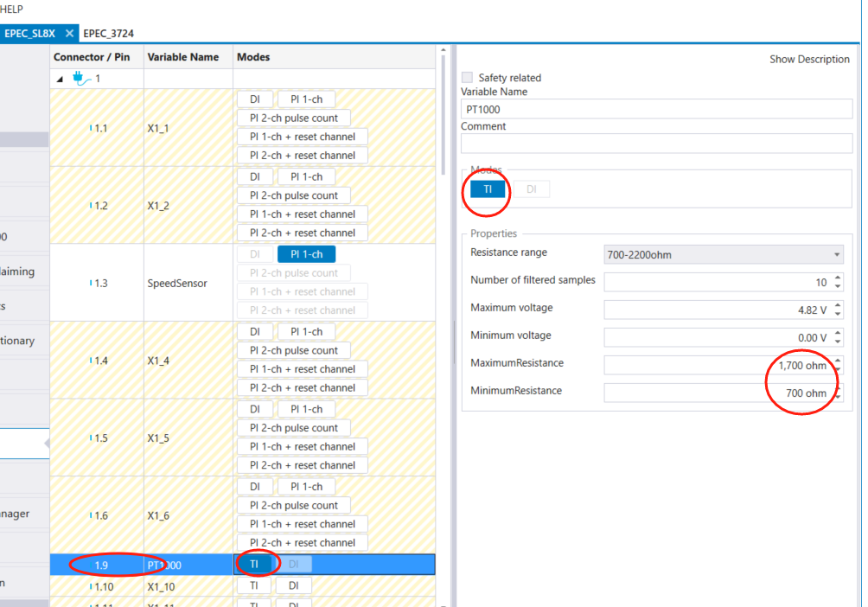The image size is (868, 607).
Task: Increase Number of filtered samples value
Action: (838, 278)
